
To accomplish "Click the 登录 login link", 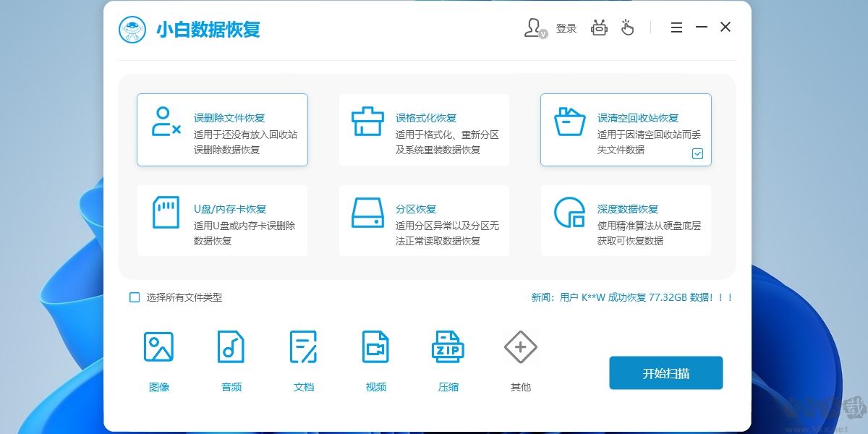I will click(566, 27).
